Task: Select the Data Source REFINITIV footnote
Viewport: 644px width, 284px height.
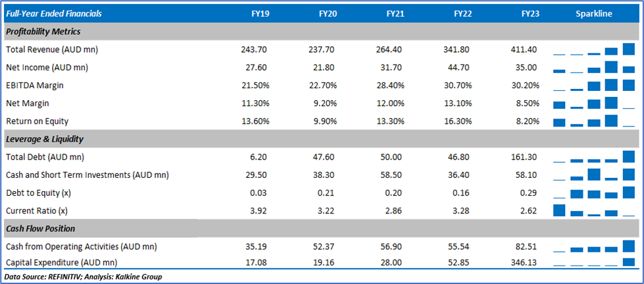Action: coord(83,277)
